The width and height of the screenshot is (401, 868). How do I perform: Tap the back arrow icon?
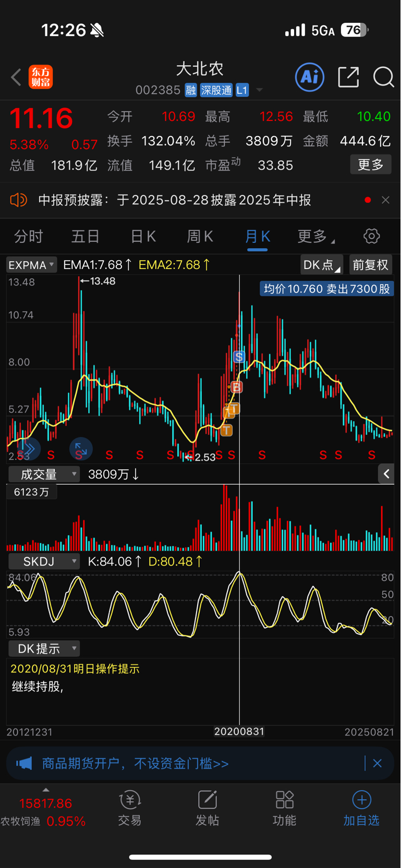click(x=16, y=77)
